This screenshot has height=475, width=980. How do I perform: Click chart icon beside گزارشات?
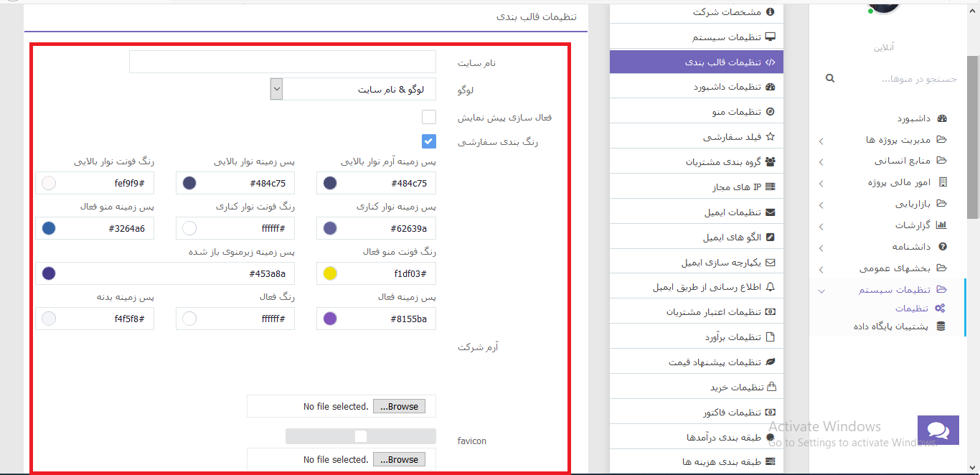click(942, 225)
